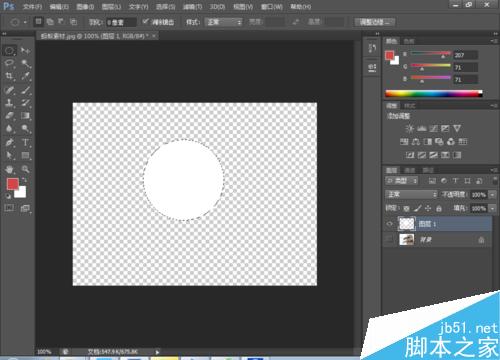Click the Refine Edge button
Image resolution: width=500 pixels, height=360 pixels.
375,22
